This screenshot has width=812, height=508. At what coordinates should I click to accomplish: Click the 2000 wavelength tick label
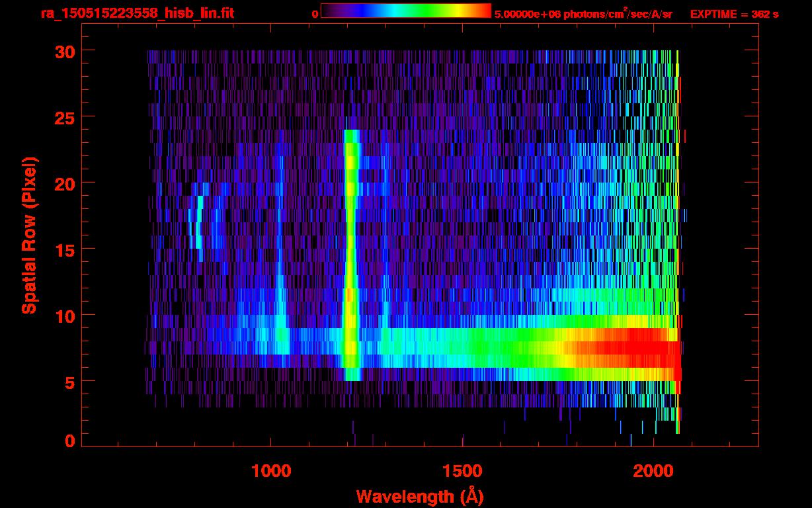click(x=654, y=470)
